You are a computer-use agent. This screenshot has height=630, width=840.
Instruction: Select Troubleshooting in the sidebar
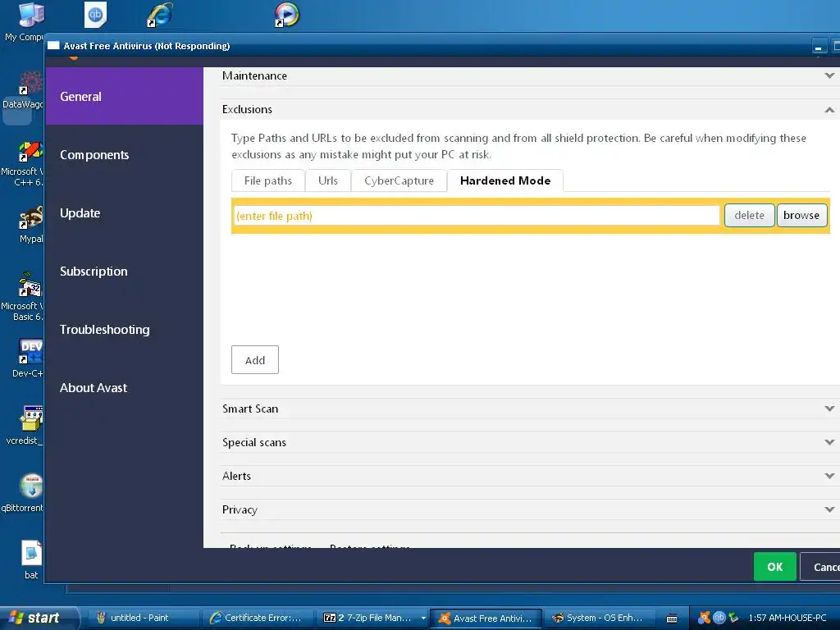pos(125,330)
